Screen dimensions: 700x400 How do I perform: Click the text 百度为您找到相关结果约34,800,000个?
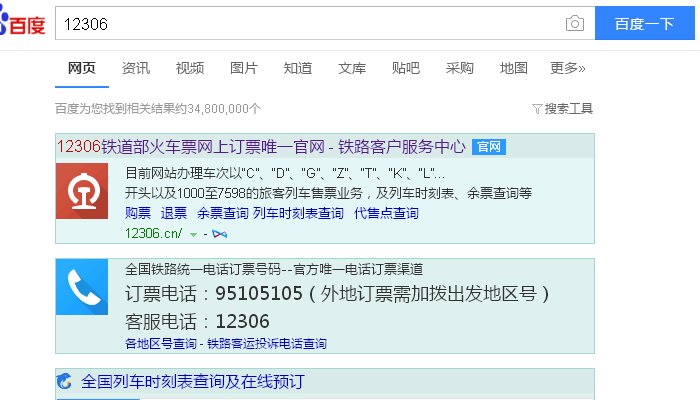tap(158, 108)
